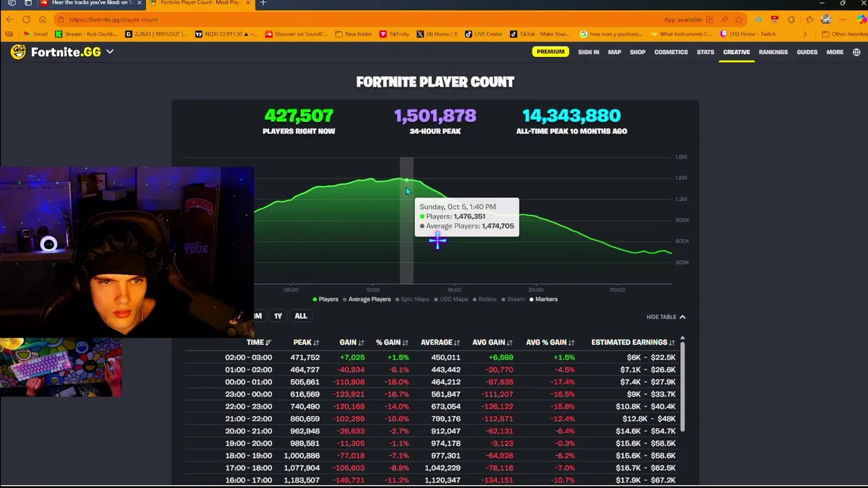Click the language globe icon

856,52
